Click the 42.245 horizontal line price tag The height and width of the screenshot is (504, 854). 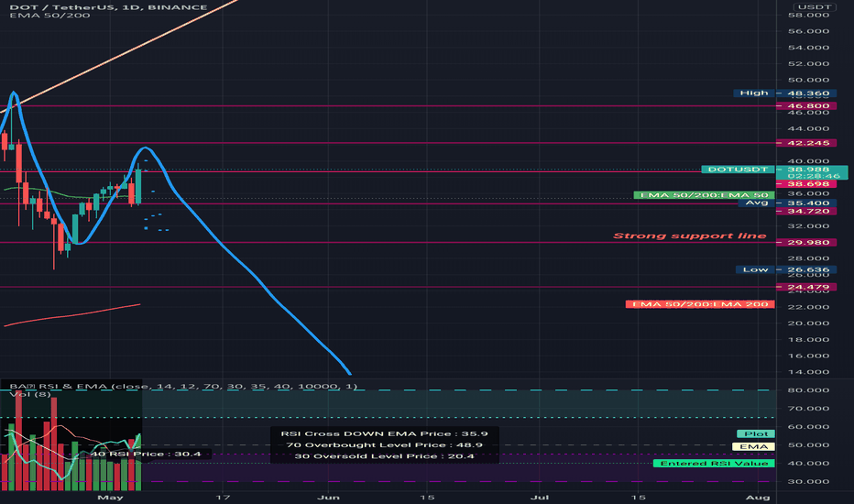tap(808, 143)
